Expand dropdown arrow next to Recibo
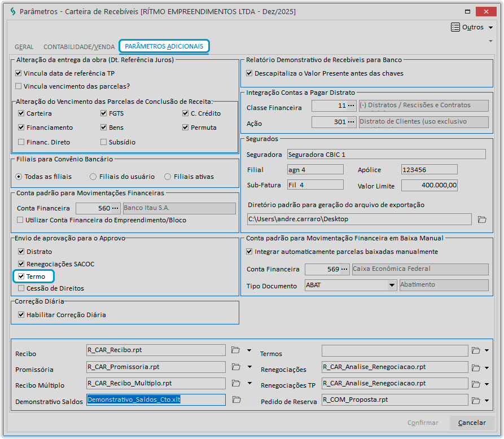Viewport: 504px width, 439px height. [x=249, y=350]
